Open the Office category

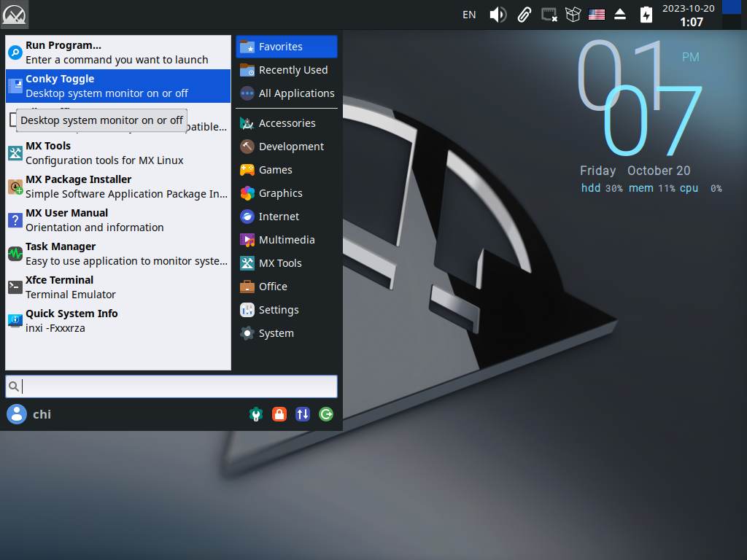pos(287,287)
